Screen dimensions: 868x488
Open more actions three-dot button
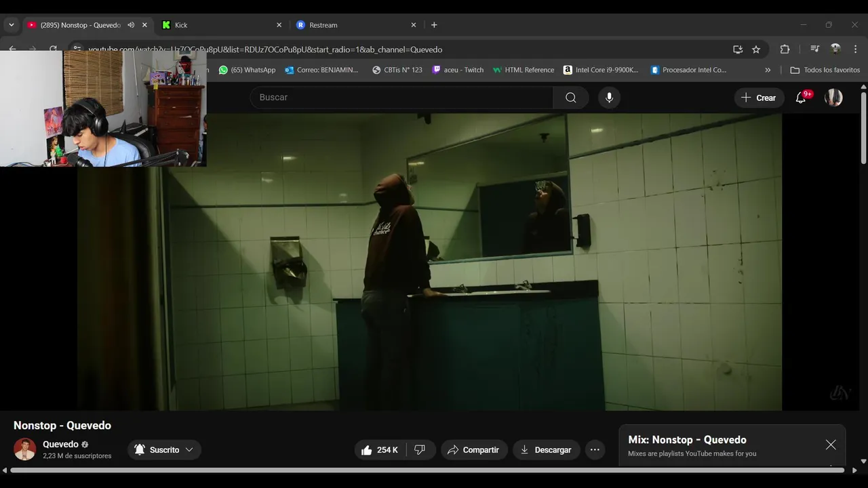595,450
